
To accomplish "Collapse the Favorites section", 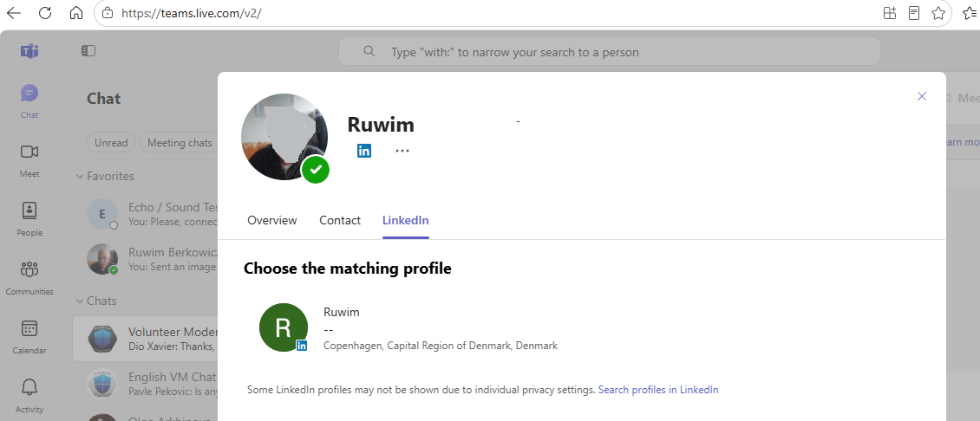I will click(105, 176).
